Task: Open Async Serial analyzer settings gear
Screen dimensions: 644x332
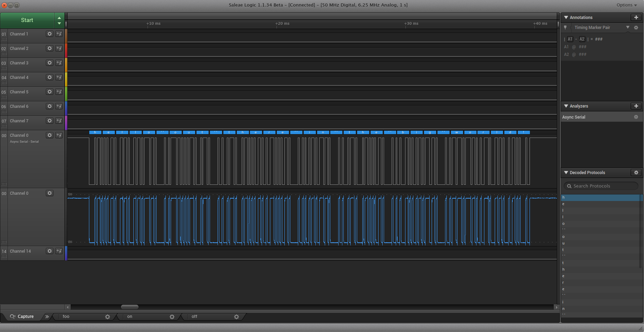Action: pos(636,117)
